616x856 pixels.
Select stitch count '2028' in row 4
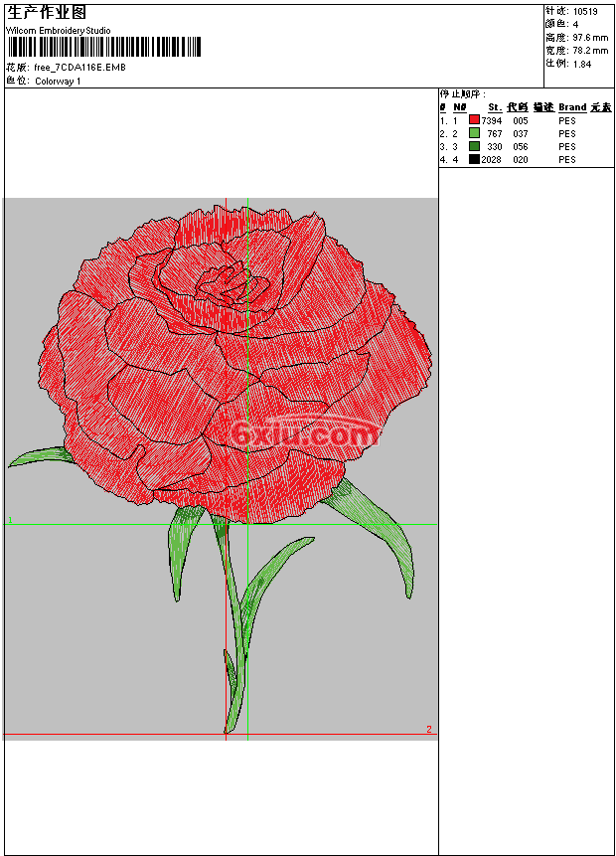click(492, 160)
